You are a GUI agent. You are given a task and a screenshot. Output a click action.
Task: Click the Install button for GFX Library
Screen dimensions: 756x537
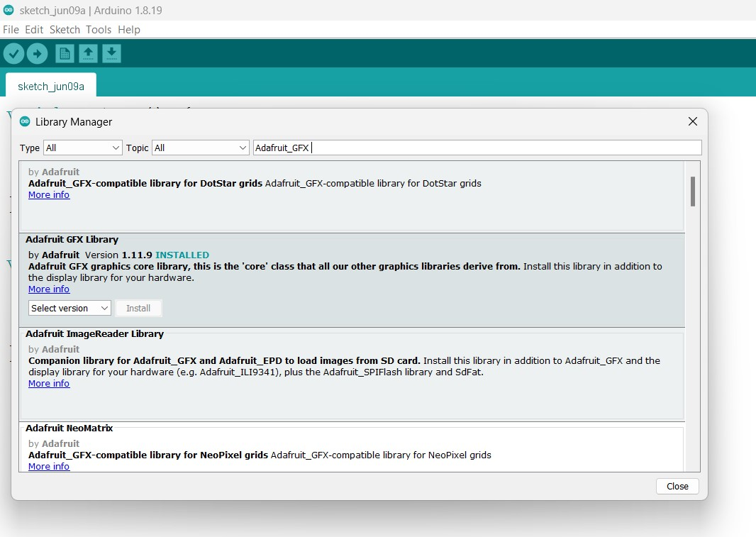[138, 308]
